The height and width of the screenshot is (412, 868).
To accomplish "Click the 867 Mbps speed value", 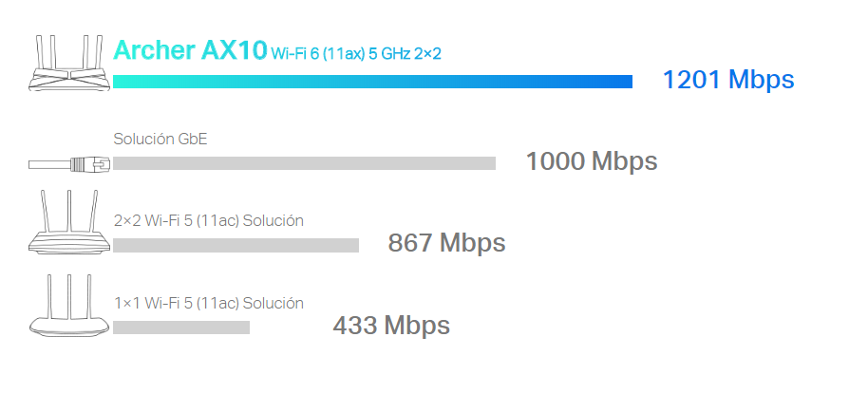I will pos(446,243).
